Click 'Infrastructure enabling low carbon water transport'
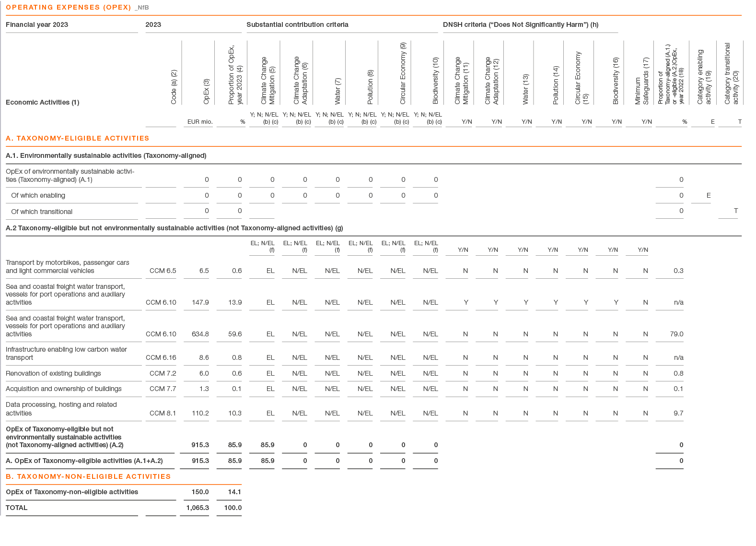 67,354
